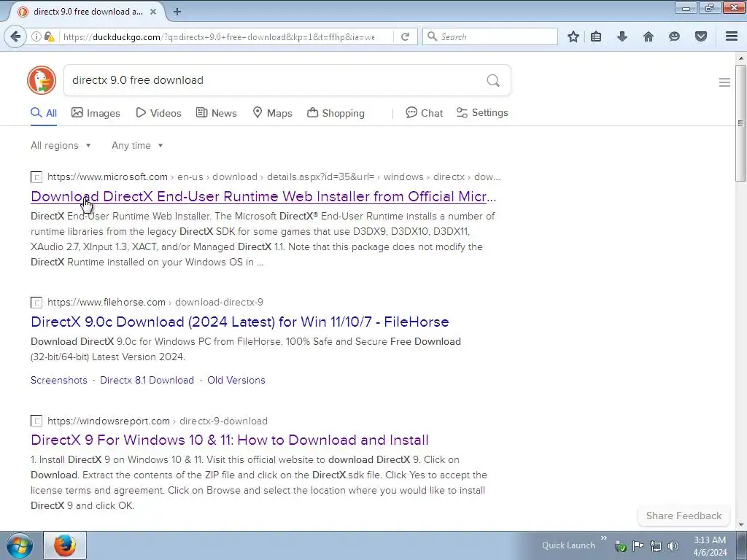
Task: Select the All search tab
Action: (44, 113)
